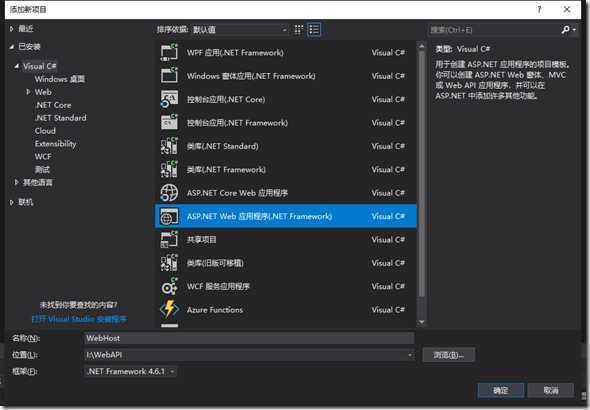Close the 添加新项目 dialog
This screenshot has height=410, width=590.
[567, 9]
